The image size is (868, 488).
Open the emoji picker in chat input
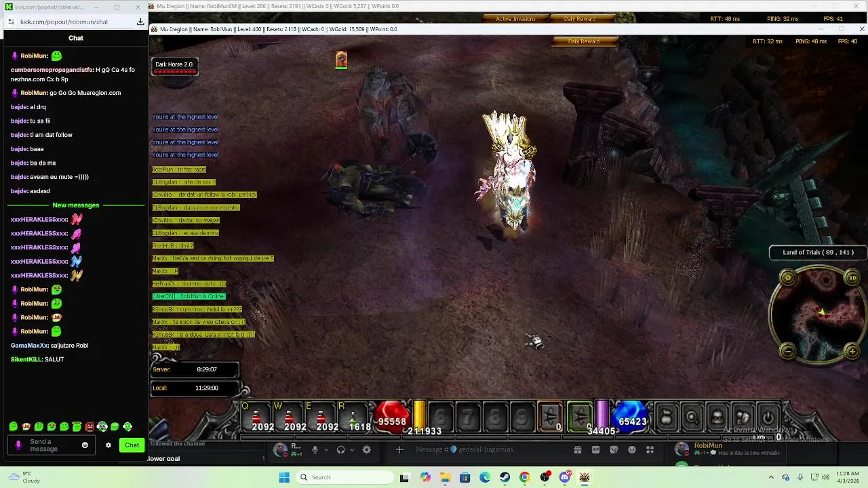tap(85, 445)
